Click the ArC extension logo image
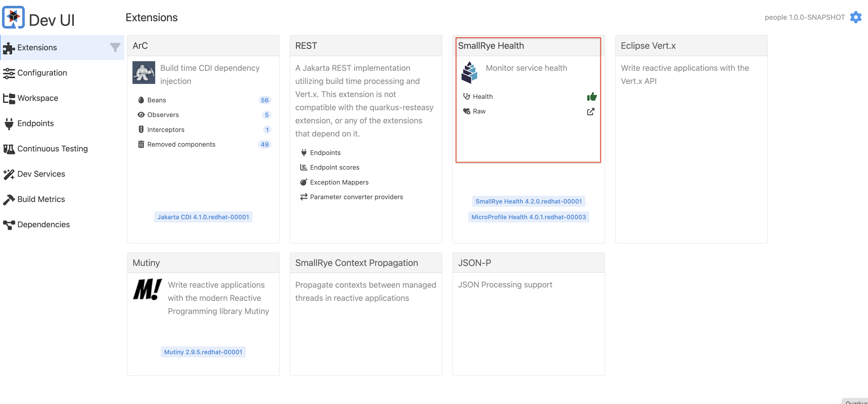The height and width of the screenshot is (404, 868). [144, 73]
